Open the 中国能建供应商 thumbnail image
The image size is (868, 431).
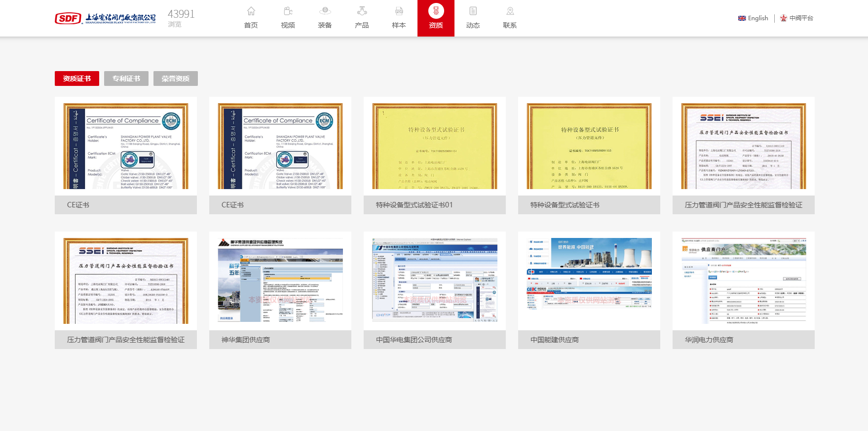click(589, 280)
